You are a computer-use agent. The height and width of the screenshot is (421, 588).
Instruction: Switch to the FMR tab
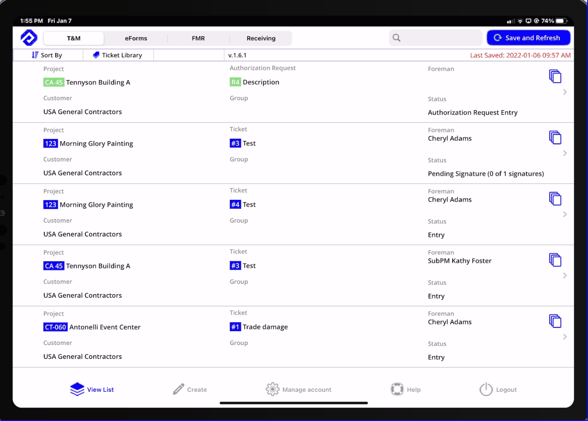coord(198,38)
